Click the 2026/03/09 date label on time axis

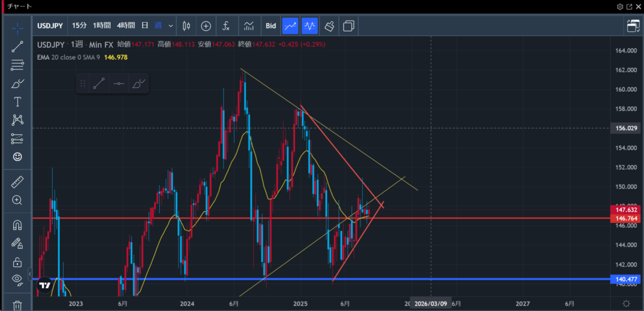click(431, 303)
